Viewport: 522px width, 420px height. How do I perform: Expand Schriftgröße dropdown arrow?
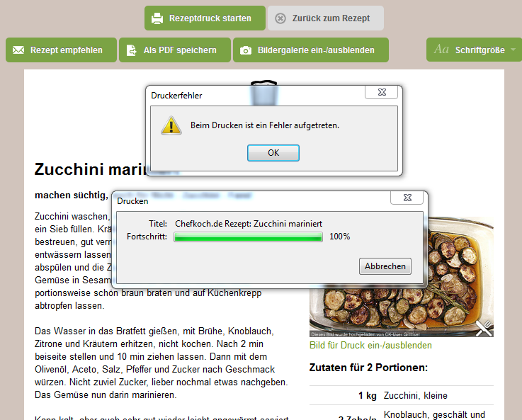[513, 50]
